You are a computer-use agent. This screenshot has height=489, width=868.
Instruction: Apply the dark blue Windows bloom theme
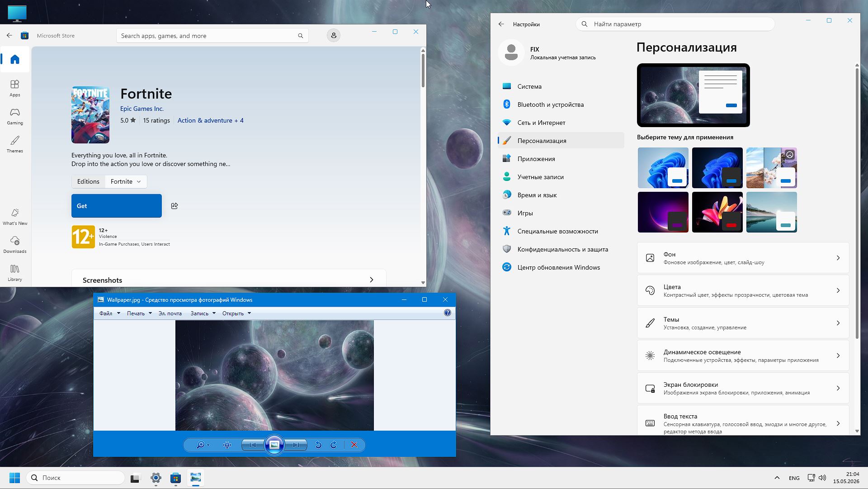[x=717, y=168]
